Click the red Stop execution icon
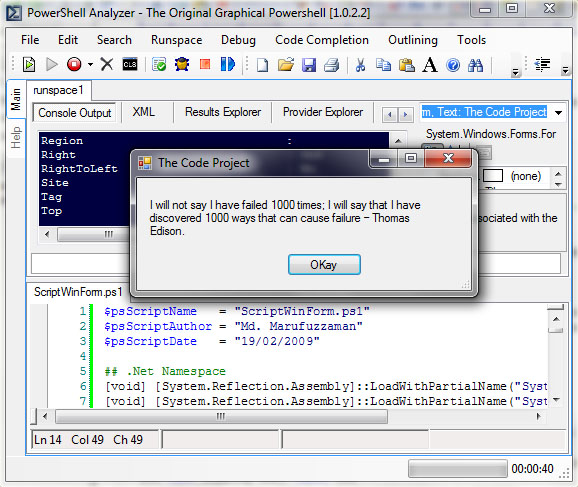 click(74, 65)
